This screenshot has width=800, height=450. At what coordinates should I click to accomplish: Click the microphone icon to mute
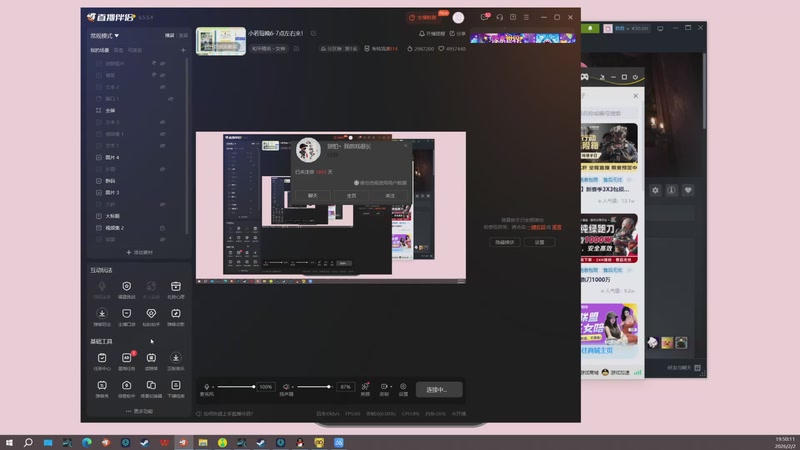point(207,386)
